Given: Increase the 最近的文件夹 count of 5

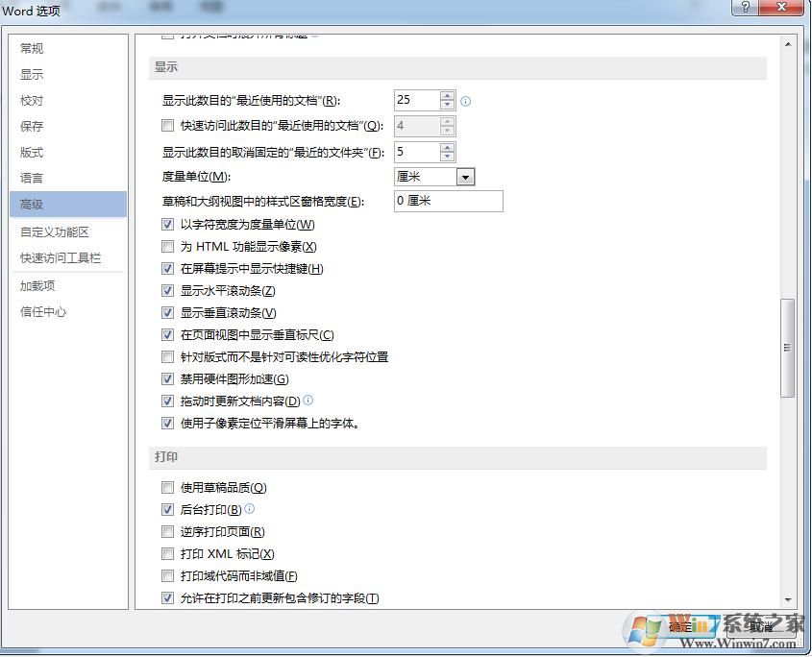Looking at the screenshot, I should pos(447,148).
